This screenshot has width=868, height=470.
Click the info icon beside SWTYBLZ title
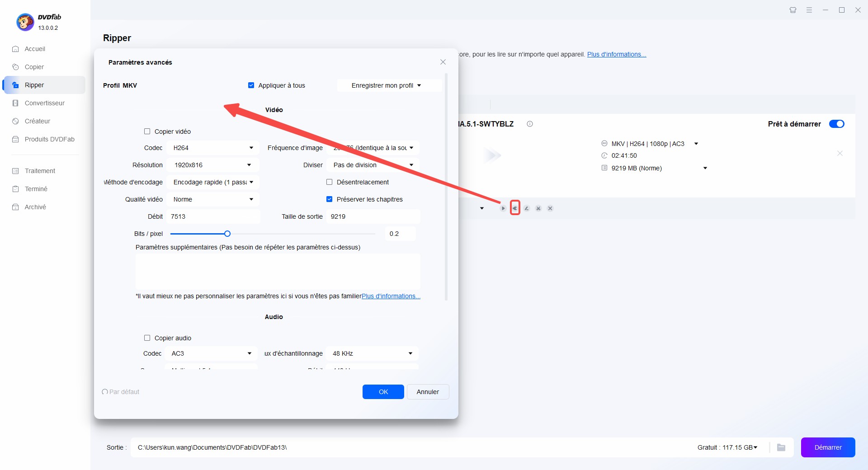click(x=530, y=124)
